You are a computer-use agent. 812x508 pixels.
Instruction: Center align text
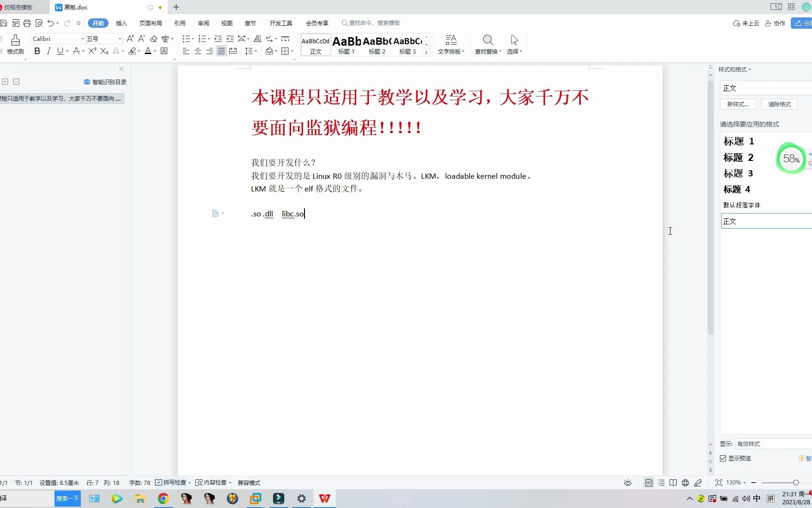[x=198, y=51]
